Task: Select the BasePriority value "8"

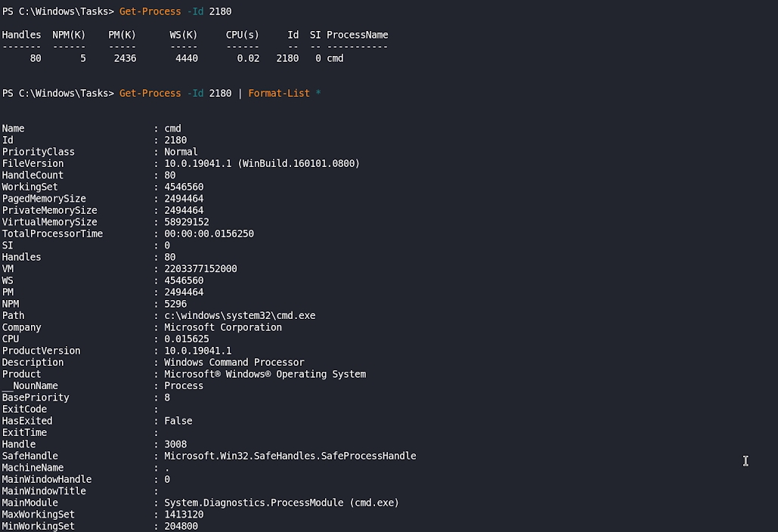Action: pos(167,397)
